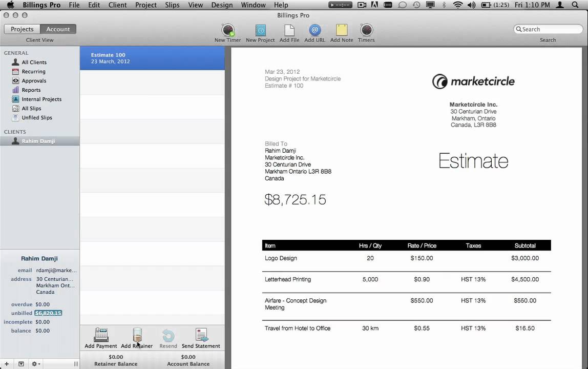Open Reports in the sidebar
This screenshot has width=588, height=369.
click(31, 90)
